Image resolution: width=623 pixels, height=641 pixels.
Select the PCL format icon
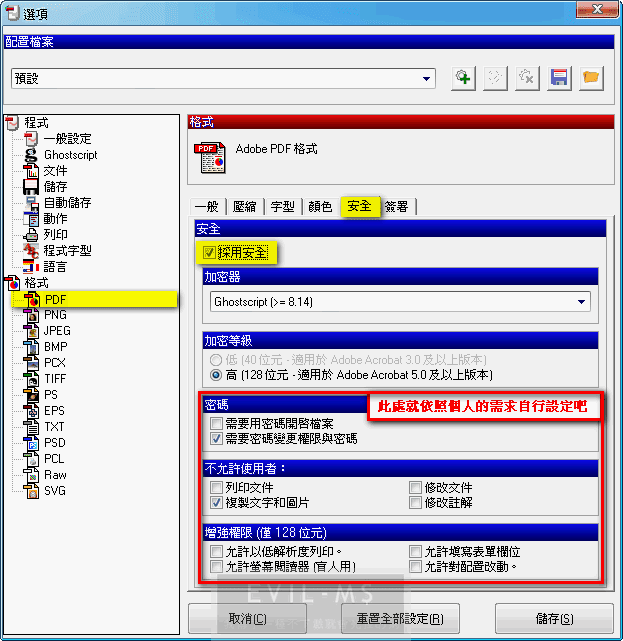(31, 459)
